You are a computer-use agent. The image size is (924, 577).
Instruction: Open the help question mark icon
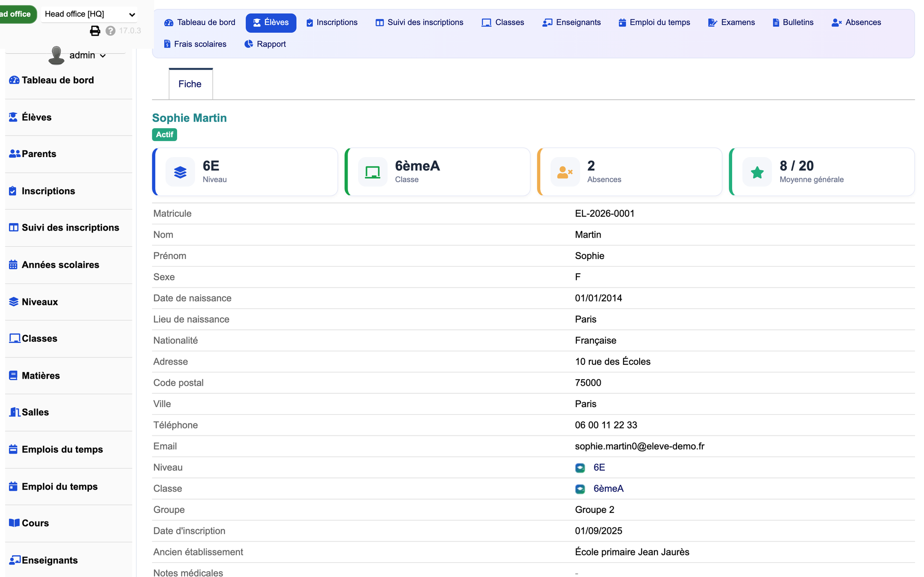click(111, 31)
